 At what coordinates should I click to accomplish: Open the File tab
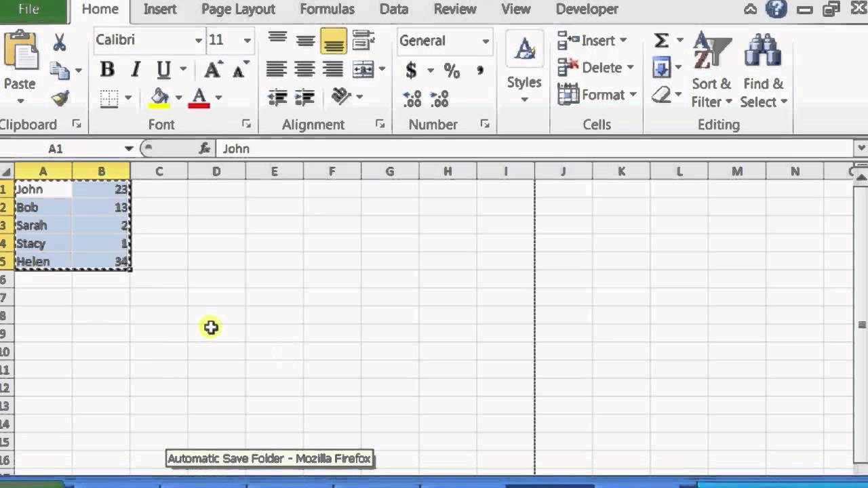(x=28, y=9)
